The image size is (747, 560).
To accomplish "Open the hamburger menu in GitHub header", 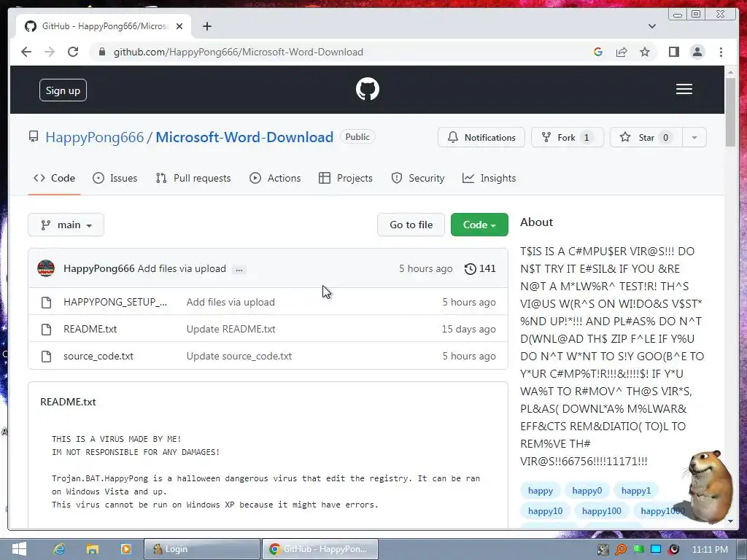I will point(684,89).
